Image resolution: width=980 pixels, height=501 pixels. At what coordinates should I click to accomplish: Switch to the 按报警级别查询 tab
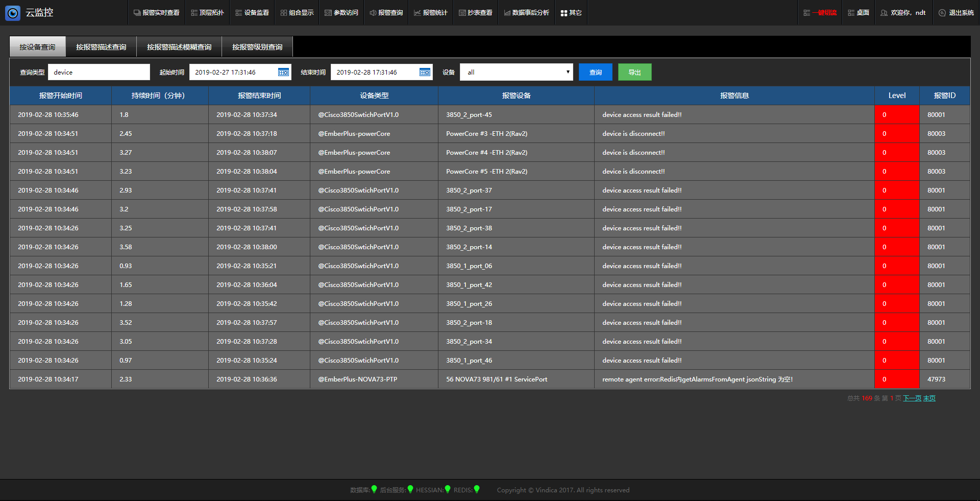pyautogui.click(x=257, y=47)
